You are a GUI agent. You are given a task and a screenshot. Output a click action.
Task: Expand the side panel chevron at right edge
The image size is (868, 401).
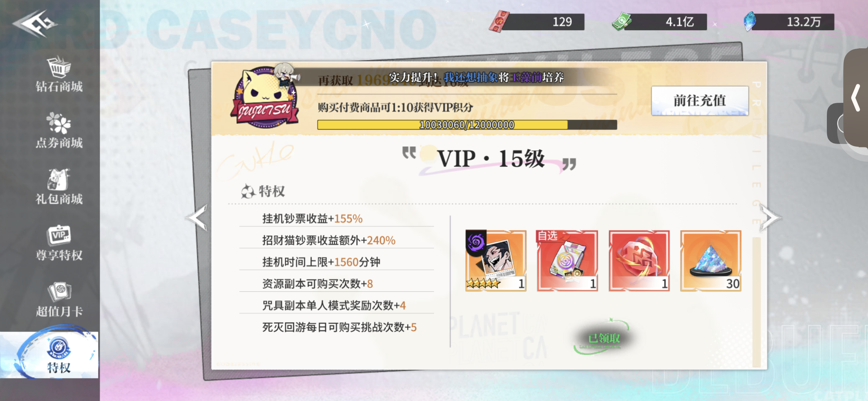coord(856,98)
